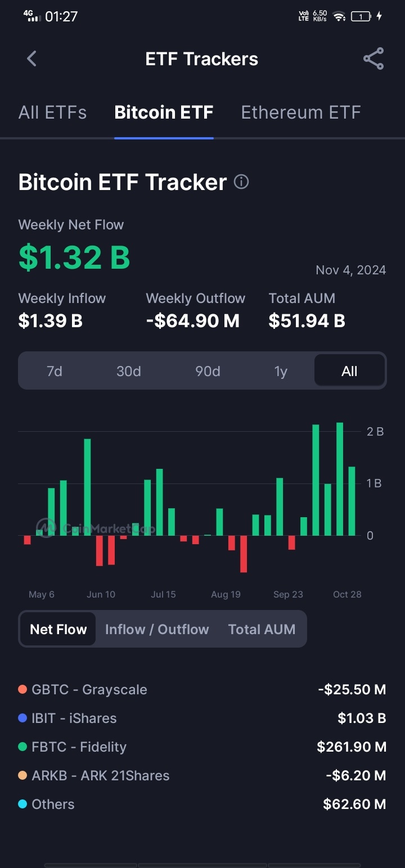Tap the red GBTC legend dot
Screen dimensions: 405x868
point(22,689)
